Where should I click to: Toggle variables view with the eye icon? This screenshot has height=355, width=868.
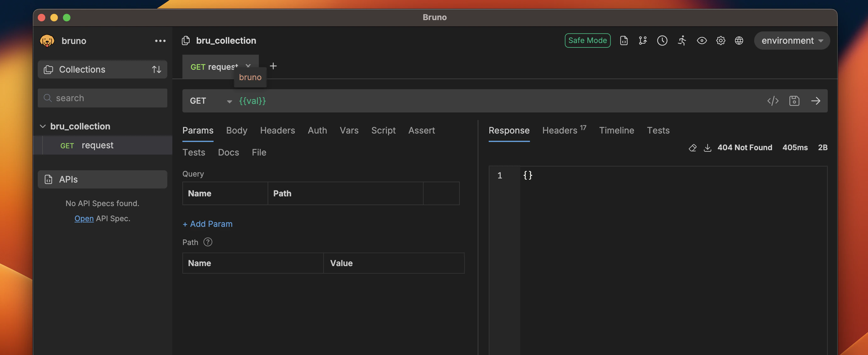point(702,41)
